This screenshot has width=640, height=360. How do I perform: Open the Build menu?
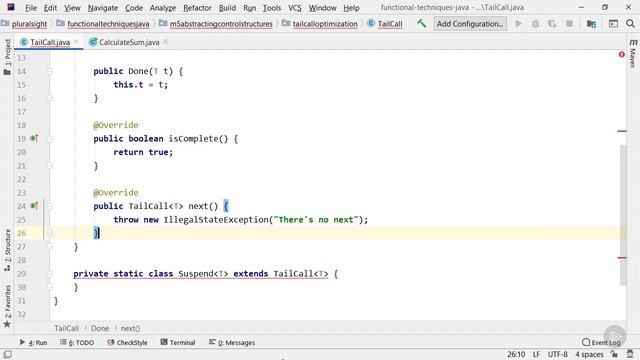click(227, 8)
